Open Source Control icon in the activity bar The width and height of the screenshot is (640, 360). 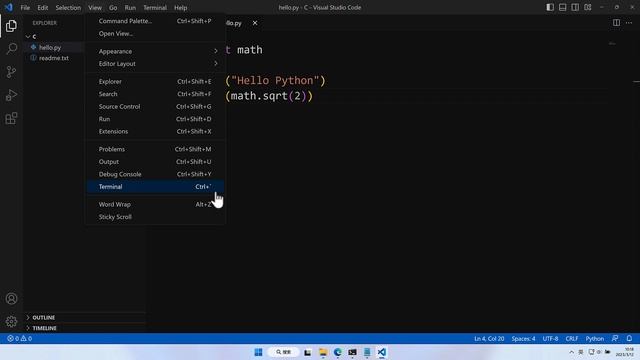click(x=11, y=72)
